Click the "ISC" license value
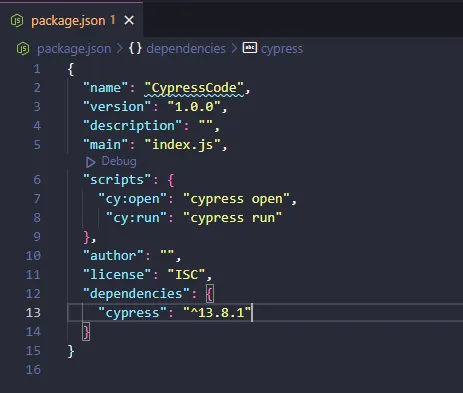463x393 pixels. tap(186, 275)
